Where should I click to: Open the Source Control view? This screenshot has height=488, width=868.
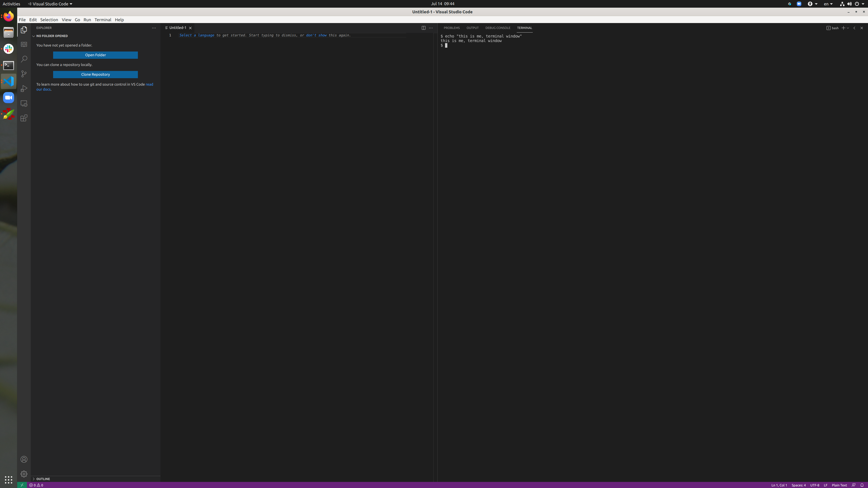click(24, 74)
